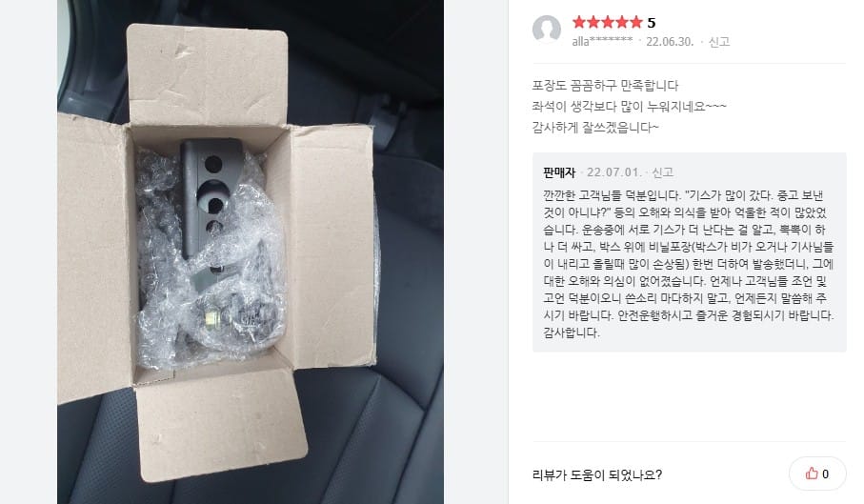Report the review via top 신고 link
864x504 pixels.
[719, 41]
